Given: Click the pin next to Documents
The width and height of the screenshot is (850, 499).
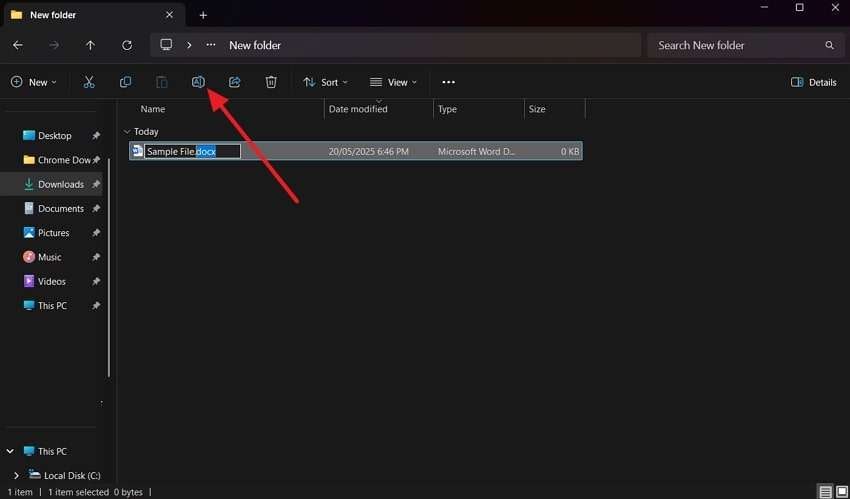Looking at the screenshot, I should point(96,209).
